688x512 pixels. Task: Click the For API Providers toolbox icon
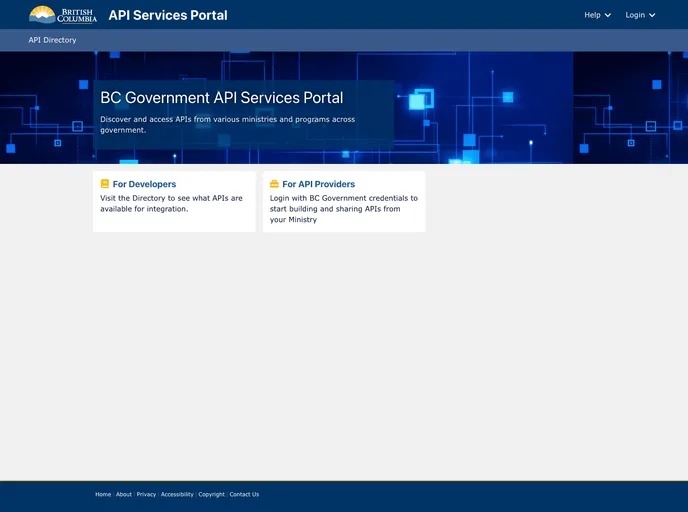point(274,183)
